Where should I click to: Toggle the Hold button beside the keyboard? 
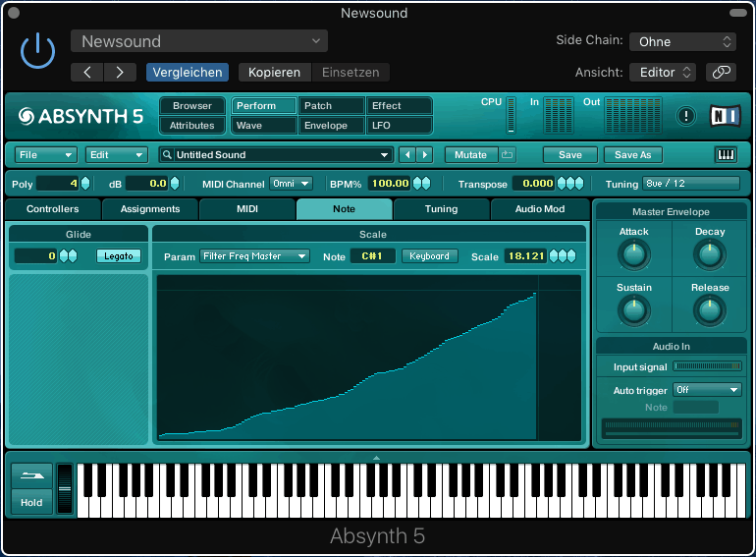pyautogui.click(x=31, y=503)
